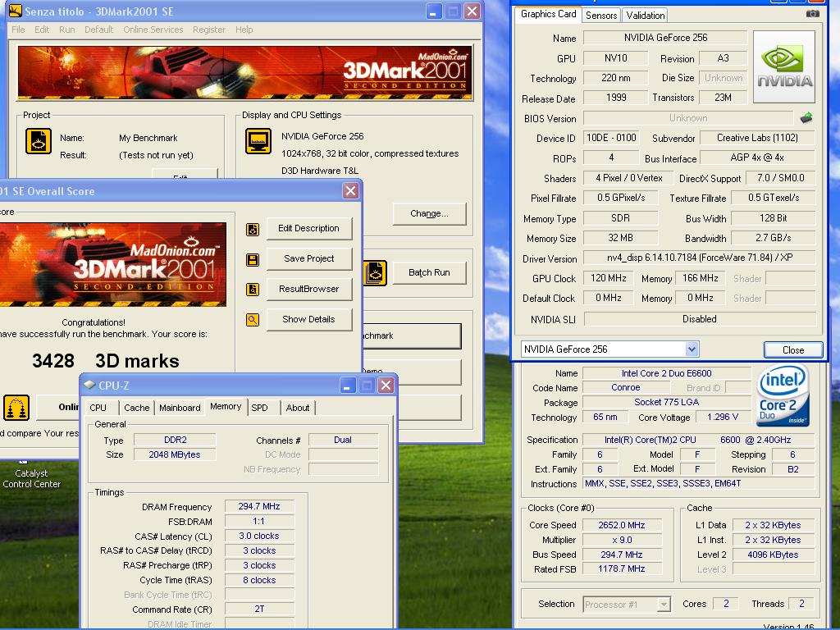Switch to the SPD tab in CPU-Z
840x630 pixels.
pos(259,408)
